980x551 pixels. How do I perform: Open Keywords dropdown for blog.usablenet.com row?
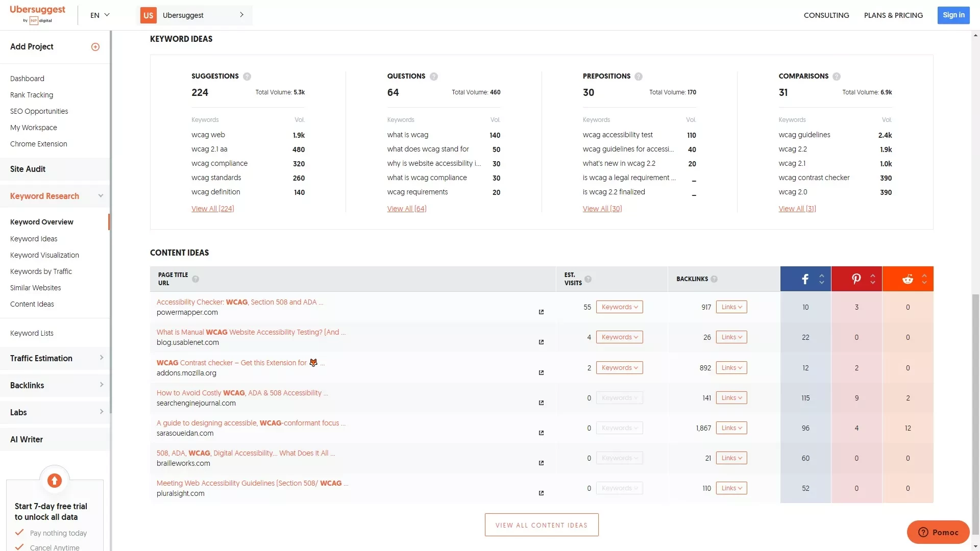pos(620,337)
